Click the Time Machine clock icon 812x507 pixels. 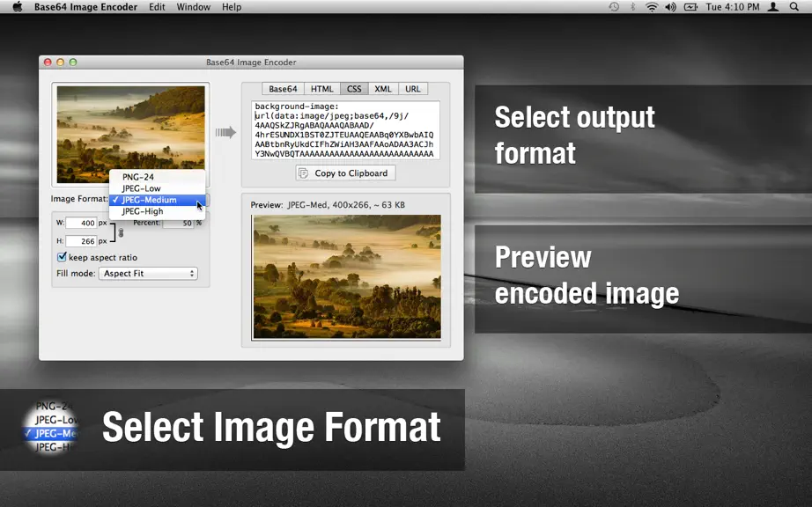[614, 7]
